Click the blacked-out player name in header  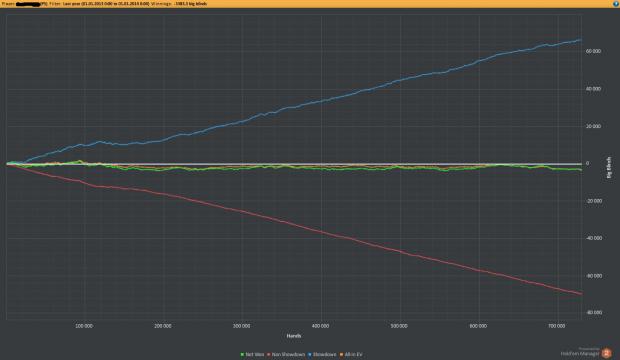[28, 4]
